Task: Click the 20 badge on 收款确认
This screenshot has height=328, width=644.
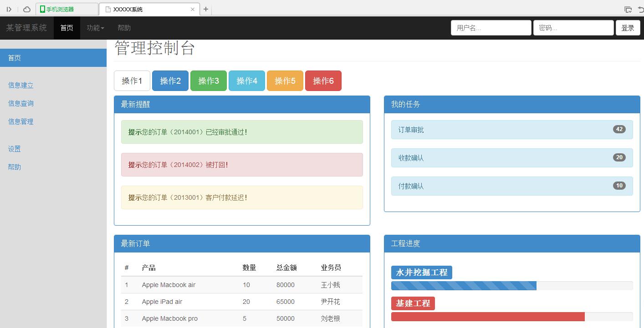Action: (619, 157)
